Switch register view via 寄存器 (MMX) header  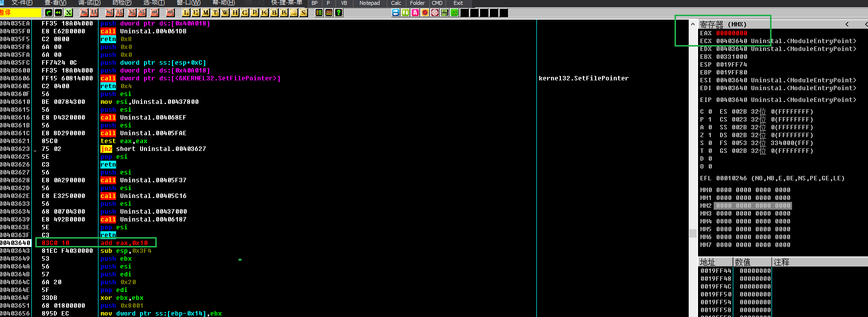(723, 24)
